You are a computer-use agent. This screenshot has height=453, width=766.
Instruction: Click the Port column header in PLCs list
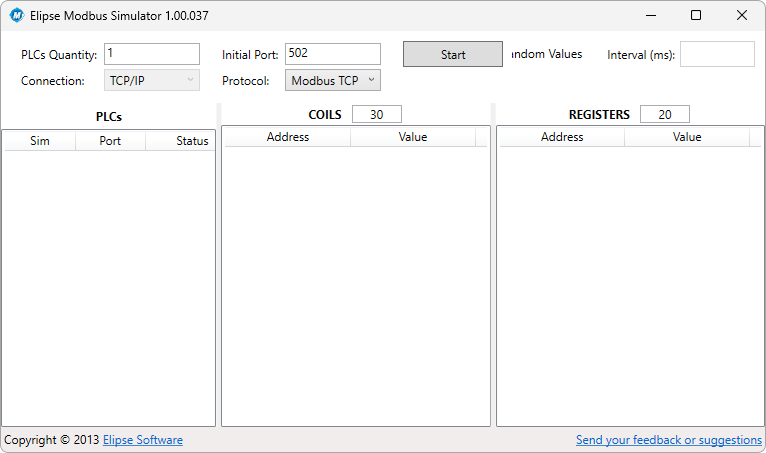pyautogui.click(x=110, y=141)
